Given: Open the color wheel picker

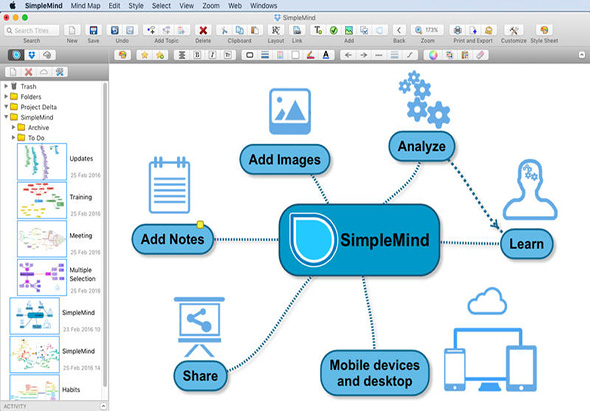Looking at the screenshot, I should (433, 55).
